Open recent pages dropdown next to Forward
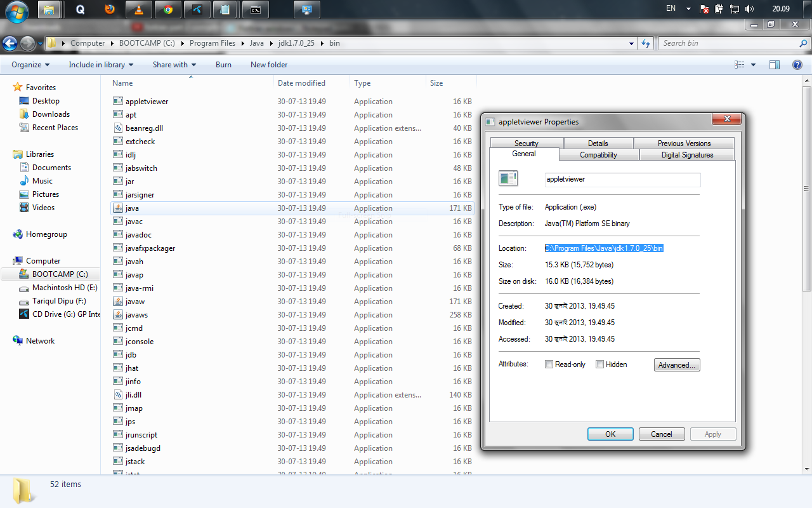 click(40, 44)
